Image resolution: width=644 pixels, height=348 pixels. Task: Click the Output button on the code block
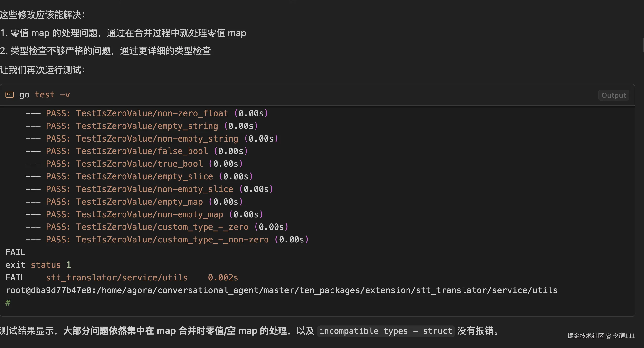pyautogui.click(x=613, y=95)
